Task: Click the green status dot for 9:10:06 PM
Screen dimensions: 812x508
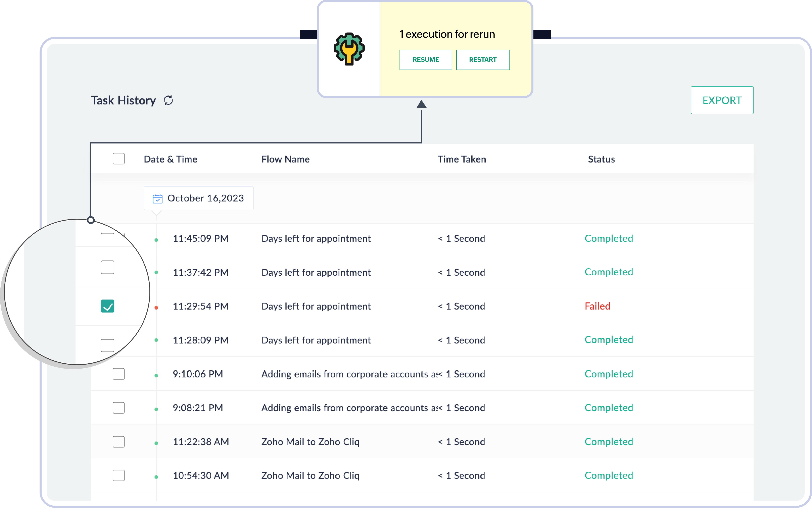Action: tap(156, 375)
